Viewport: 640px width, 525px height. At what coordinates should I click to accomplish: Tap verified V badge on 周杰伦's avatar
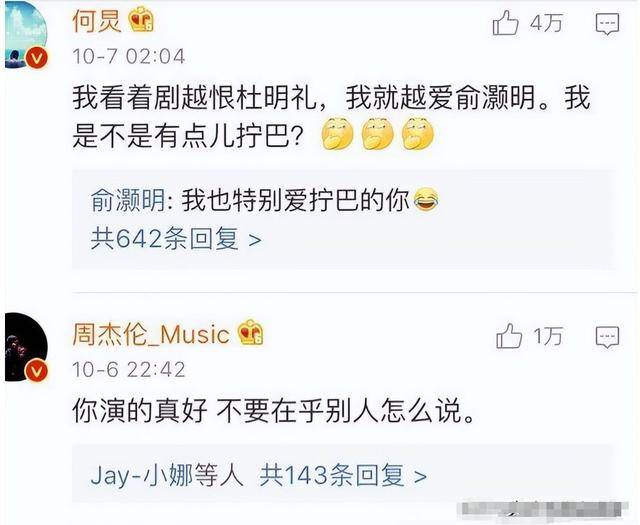coord(36,371)
